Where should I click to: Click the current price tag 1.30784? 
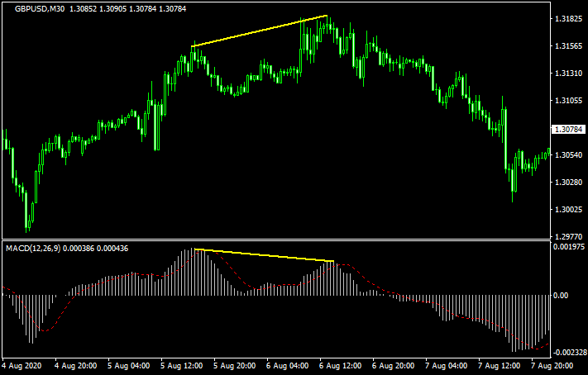(568, 130)
